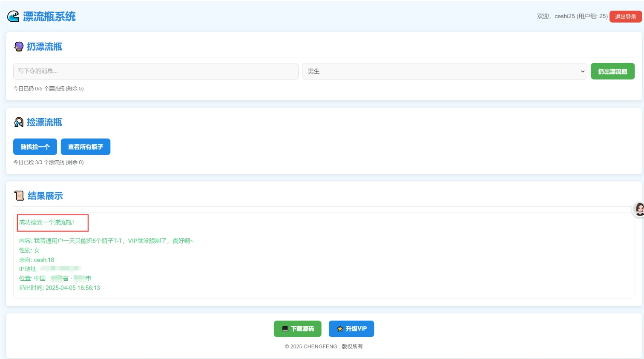Click the 成功捡到一个漂流瓶 success message
Image resolution: width=644 pixels, height=359 pixels.
(47, 222)
